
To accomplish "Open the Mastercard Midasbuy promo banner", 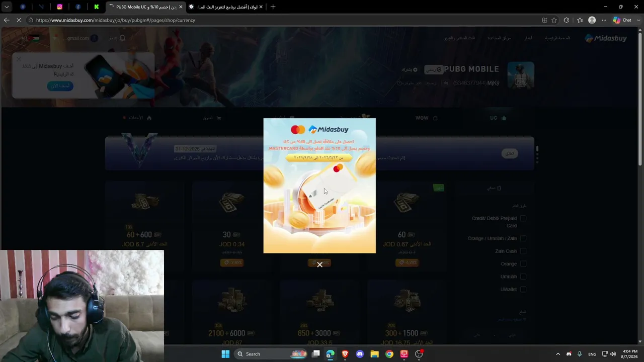I will (319, 186).
